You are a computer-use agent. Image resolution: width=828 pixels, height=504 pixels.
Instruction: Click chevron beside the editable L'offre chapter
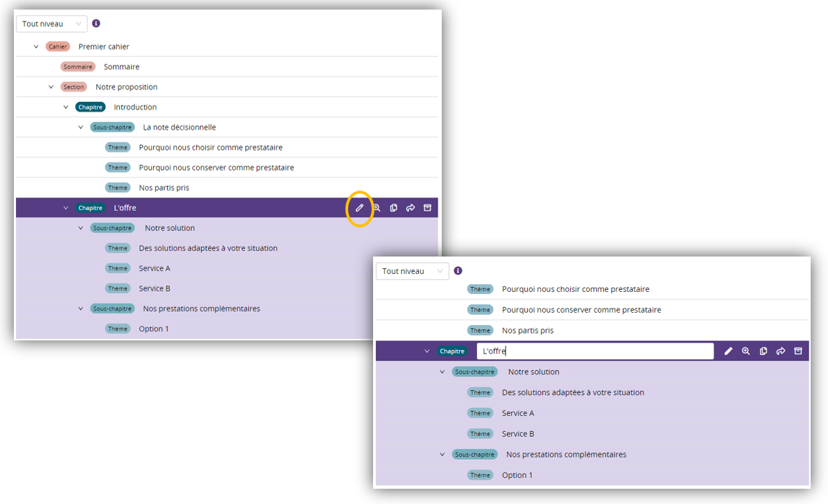[427, 351]
